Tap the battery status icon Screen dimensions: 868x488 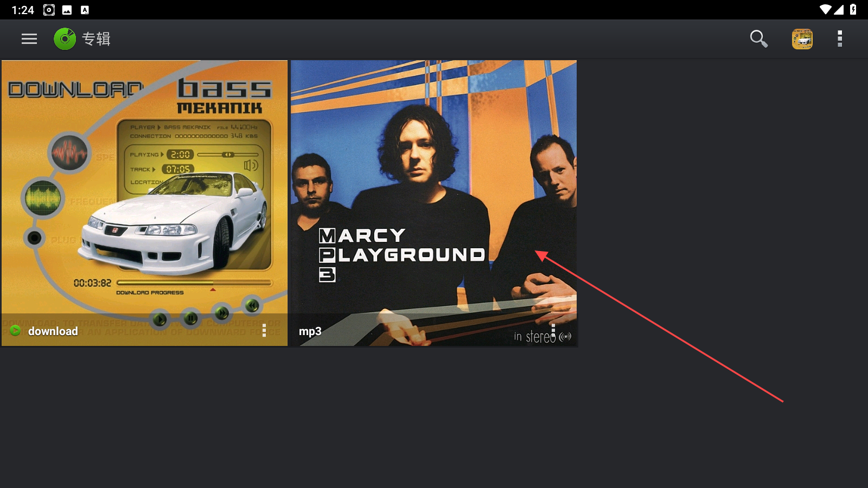click(853, 10)
